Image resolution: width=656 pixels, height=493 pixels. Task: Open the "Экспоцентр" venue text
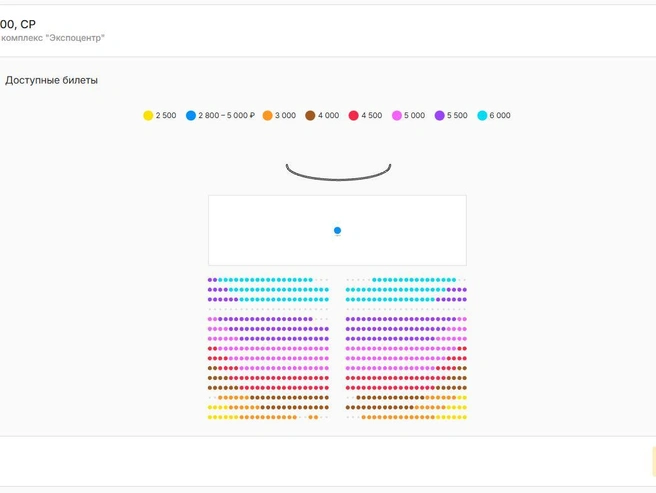coord(77,38)
